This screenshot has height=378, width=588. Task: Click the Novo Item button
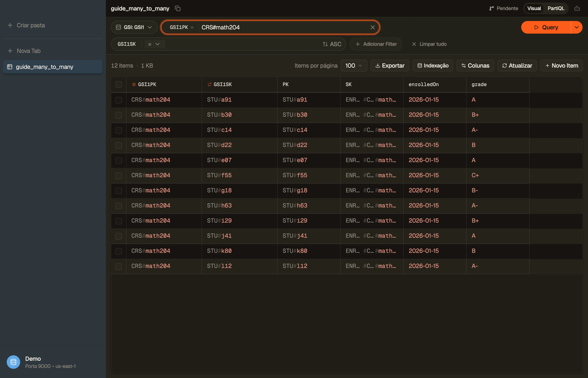click(562, 66)
